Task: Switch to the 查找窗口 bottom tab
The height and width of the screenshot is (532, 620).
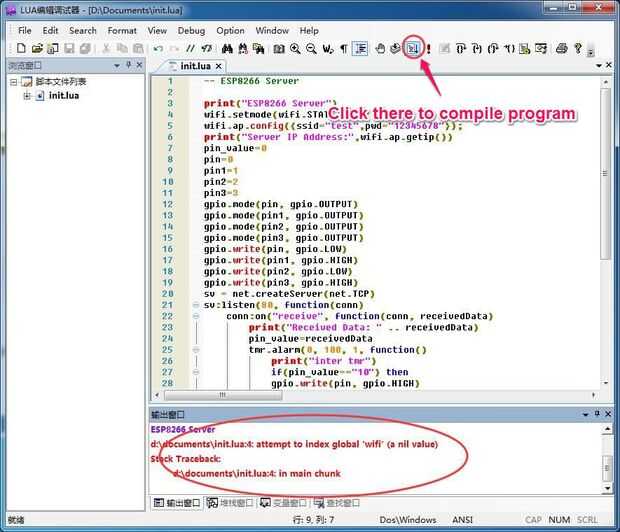Action: [x=337, y=503]
